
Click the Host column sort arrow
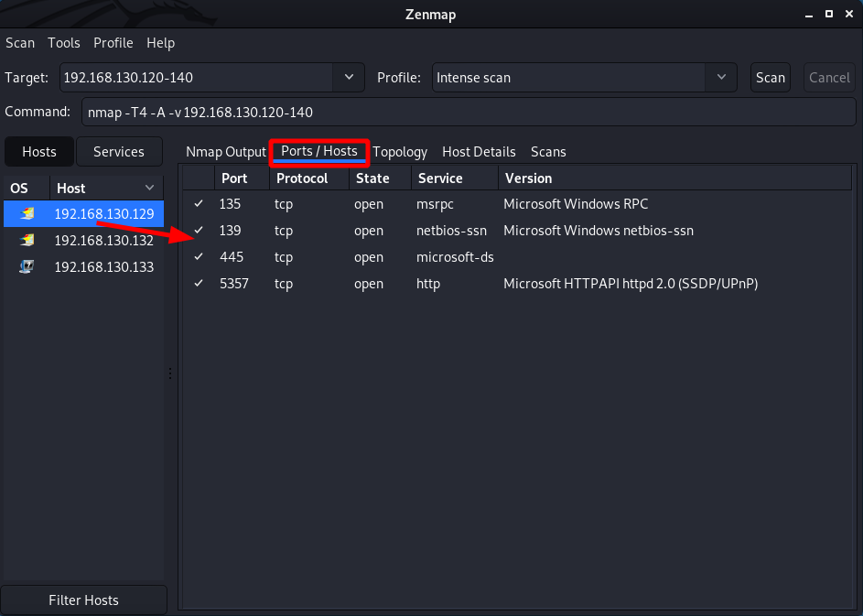[149, 188]
